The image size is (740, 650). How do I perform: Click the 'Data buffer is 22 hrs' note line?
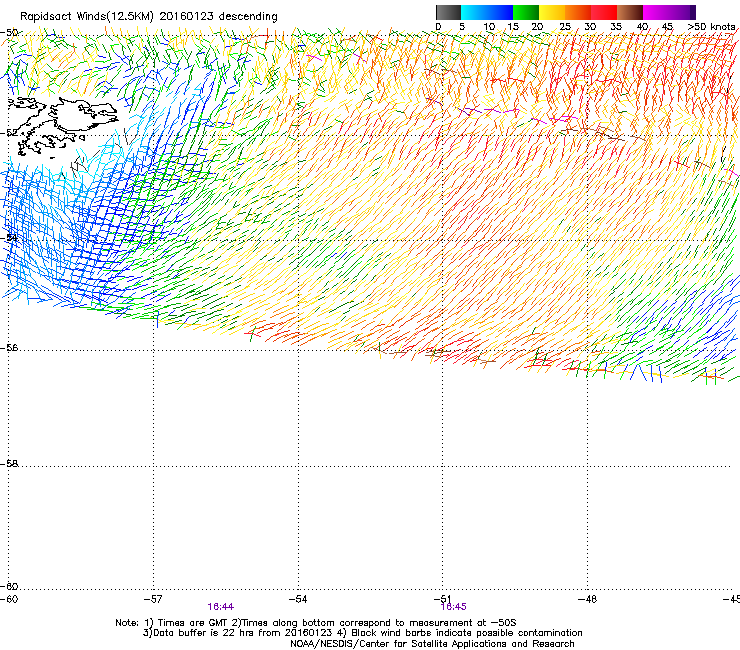pyautogui.click(x=363, y=633)
